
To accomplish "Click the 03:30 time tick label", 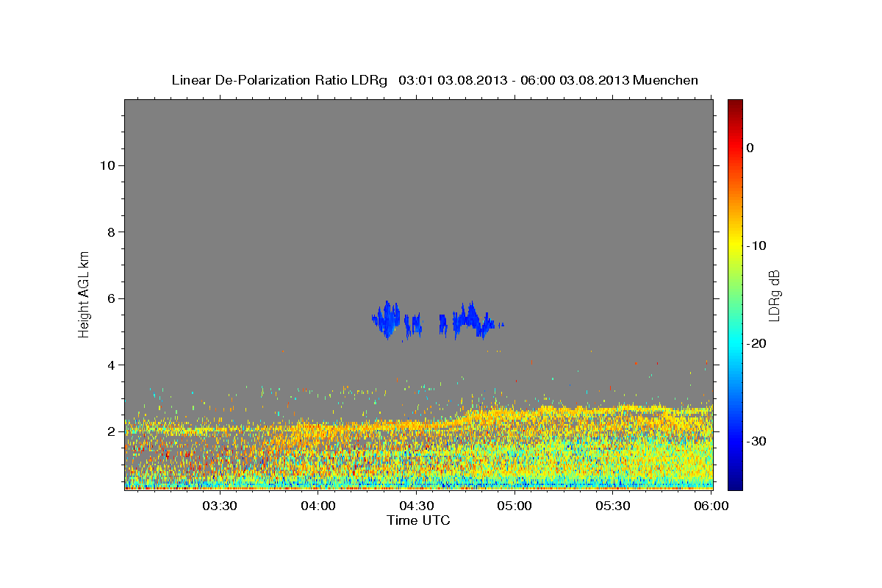I will pos(220,506).
